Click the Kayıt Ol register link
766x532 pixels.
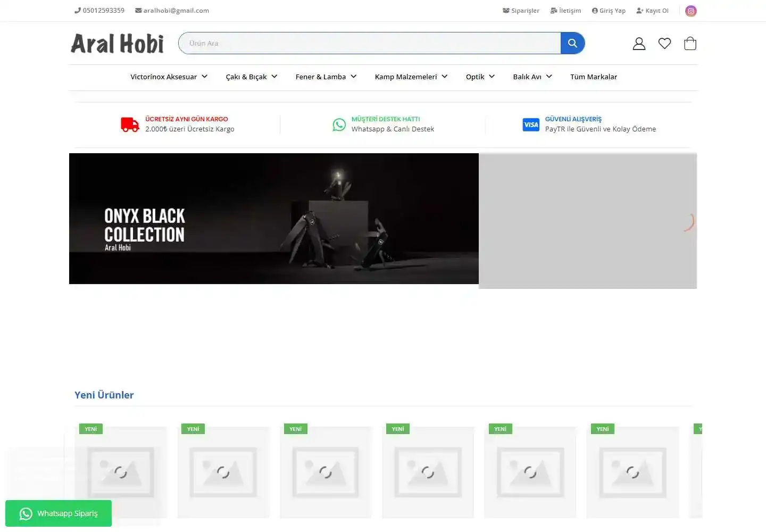tap(652, 11)
